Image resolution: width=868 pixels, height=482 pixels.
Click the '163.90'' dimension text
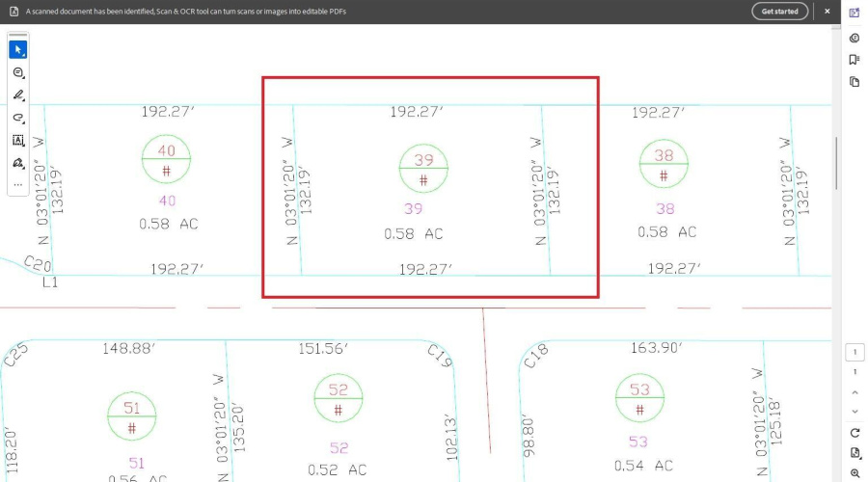pyautogui.click(x=656, y=348)
